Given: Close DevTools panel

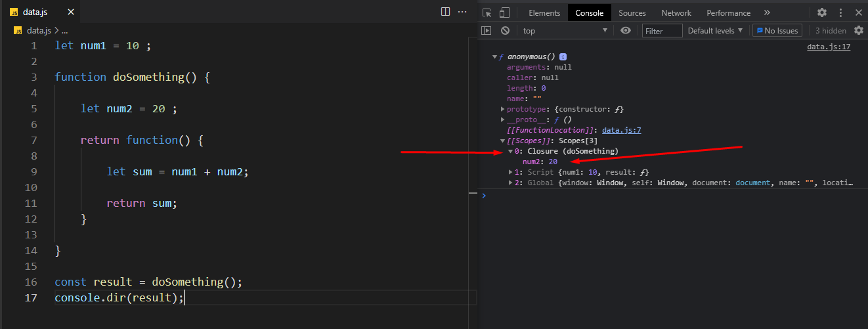Looking at the screenshot, I should 858,12.
